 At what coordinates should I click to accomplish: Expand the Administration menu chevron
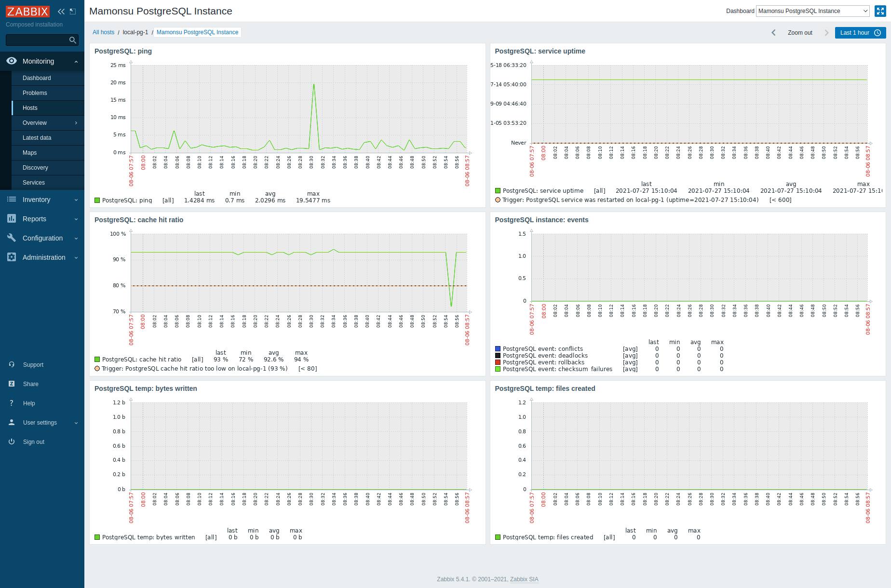(76, 257)
